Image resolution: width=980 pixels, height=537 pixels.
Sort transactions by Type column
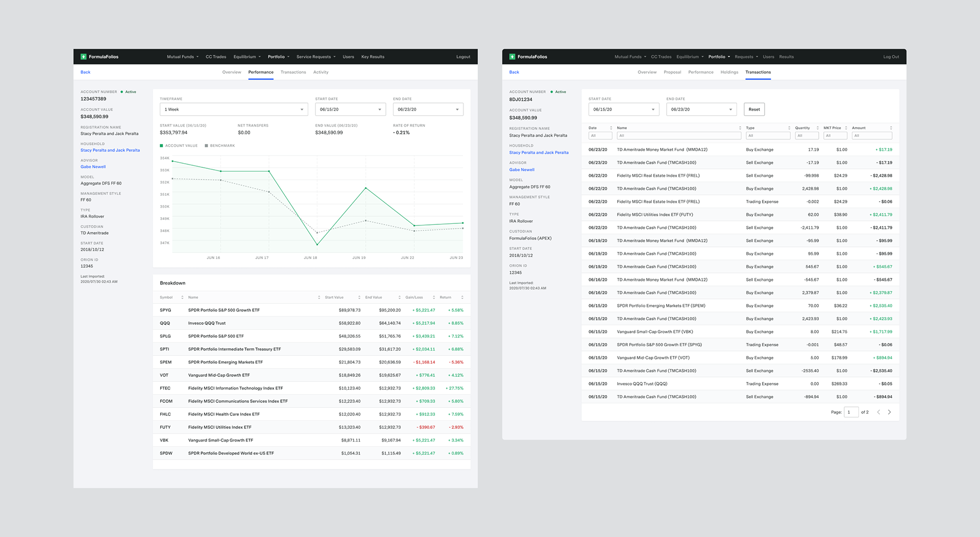click(x=789, y=128)
